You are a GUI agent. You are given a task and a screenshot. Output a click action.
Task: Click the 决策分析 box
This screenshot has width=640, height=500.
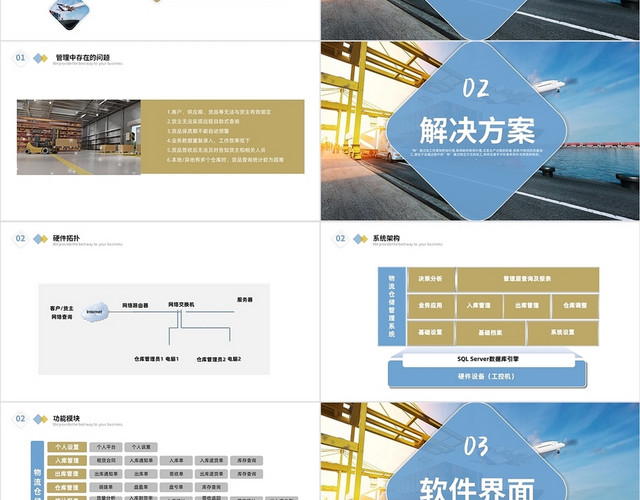point(431,280)
